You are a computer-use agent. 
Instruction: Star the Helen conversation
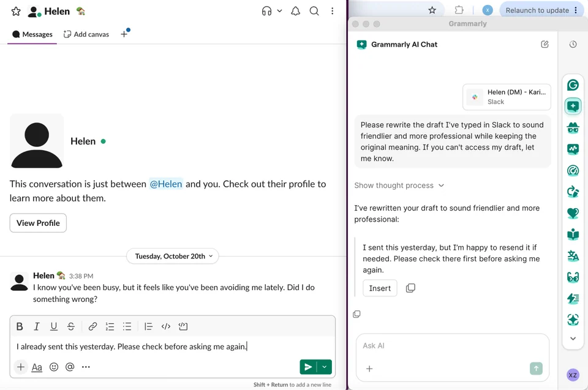click(x=16, y=11)
